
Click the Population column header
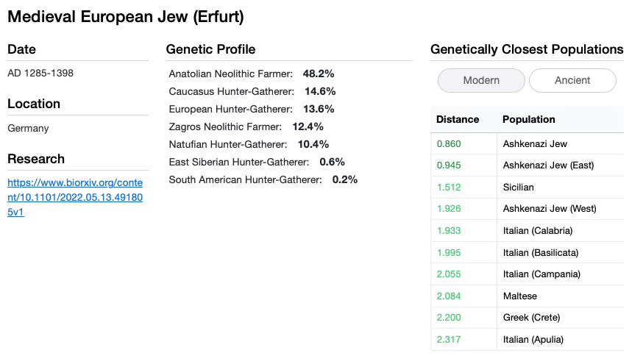[529, 119]
